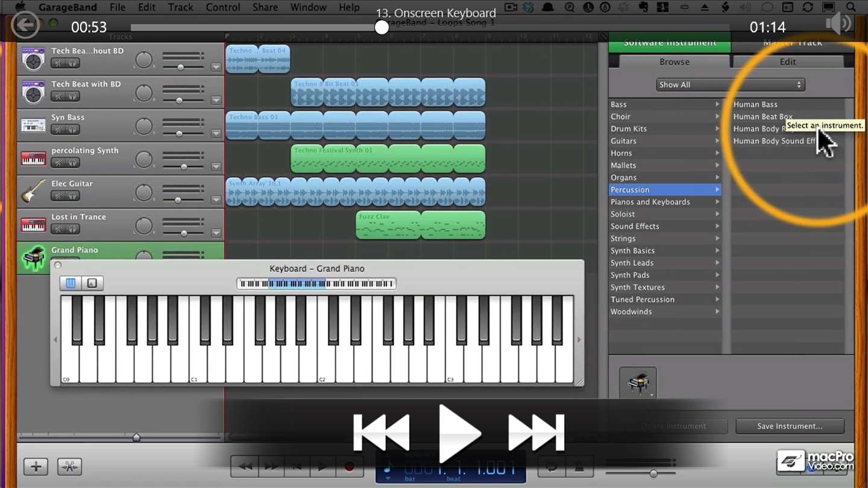Skip to the previous video with the overlay button
This screenshot has width=868, height=488.
[x=381, y=432]
